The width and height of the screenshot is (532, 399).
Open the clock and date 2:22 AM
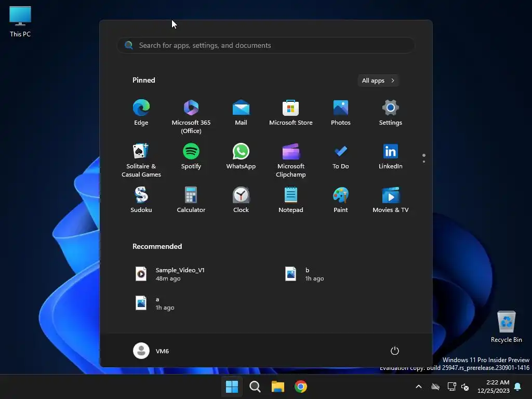pos(494,387)
